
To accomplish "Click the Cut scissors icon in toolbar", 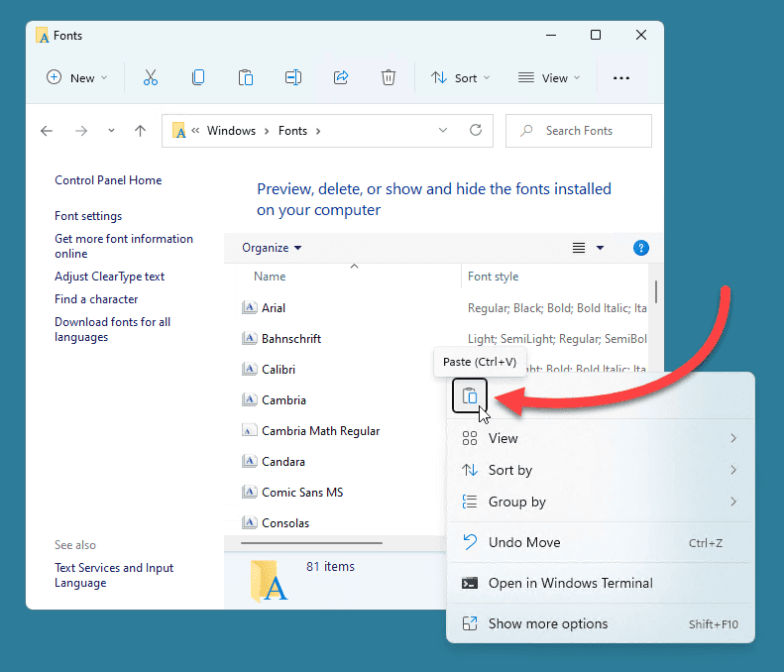I will [x=151, y=78].
